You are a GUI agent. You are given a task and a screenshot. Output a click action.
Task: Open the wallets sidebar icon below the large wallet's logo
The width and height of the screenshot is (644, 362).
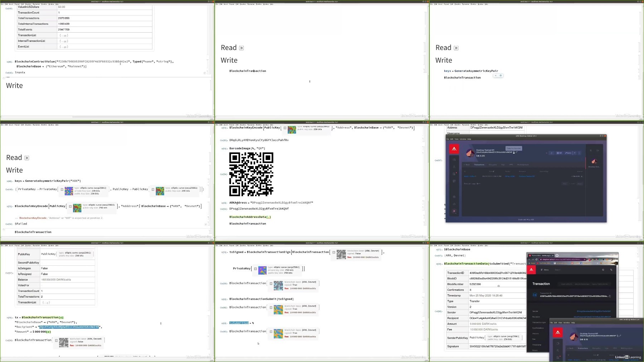[x=454, y=160]
